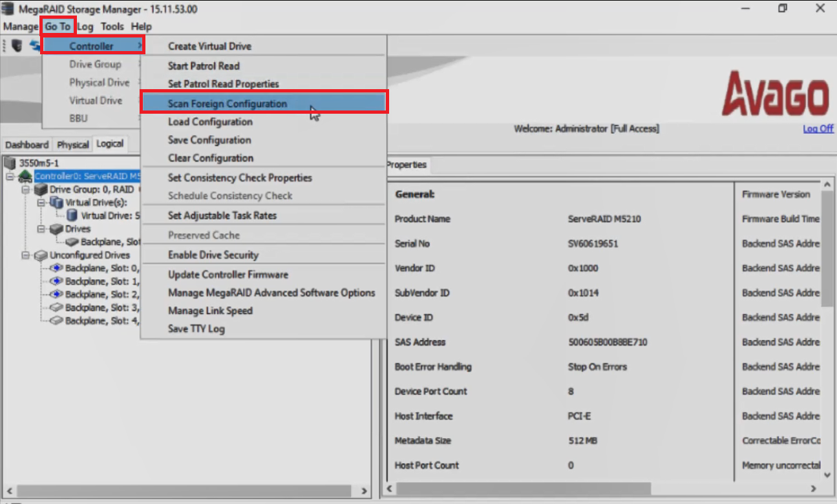This screenshot has height=504, width=837.
Task: Click the tree panel scroll right arrow
Action: click(364, 490)
